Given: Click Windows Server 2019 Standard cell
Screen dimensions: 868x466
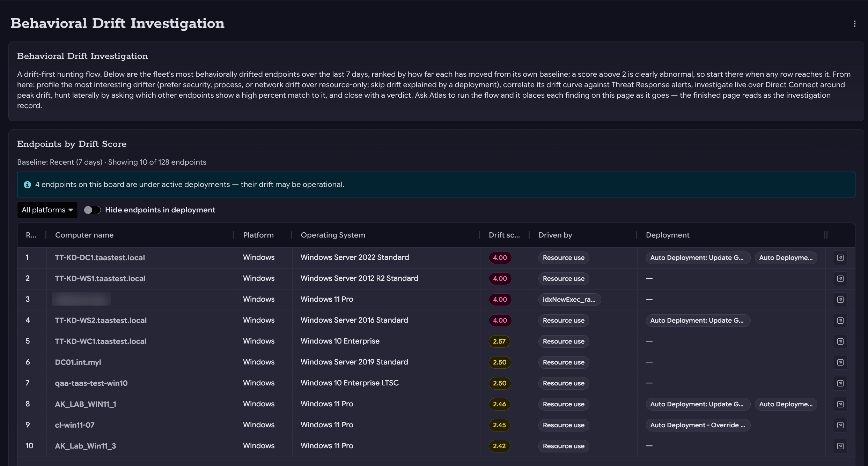Looking at the screenshot, I should 354,362.
